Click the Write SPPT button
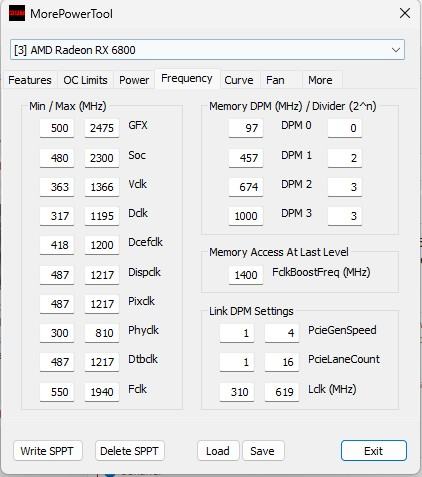 [x=47, y=451]
